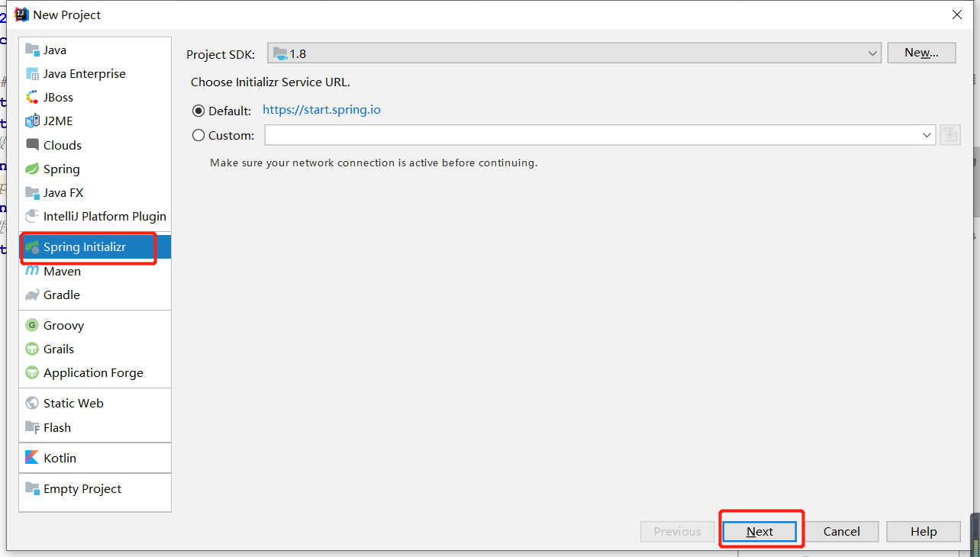The height and width of the screenshot is (557, 980).
Task: Open the Project SDK dropdown
Action: pos(575,53)
